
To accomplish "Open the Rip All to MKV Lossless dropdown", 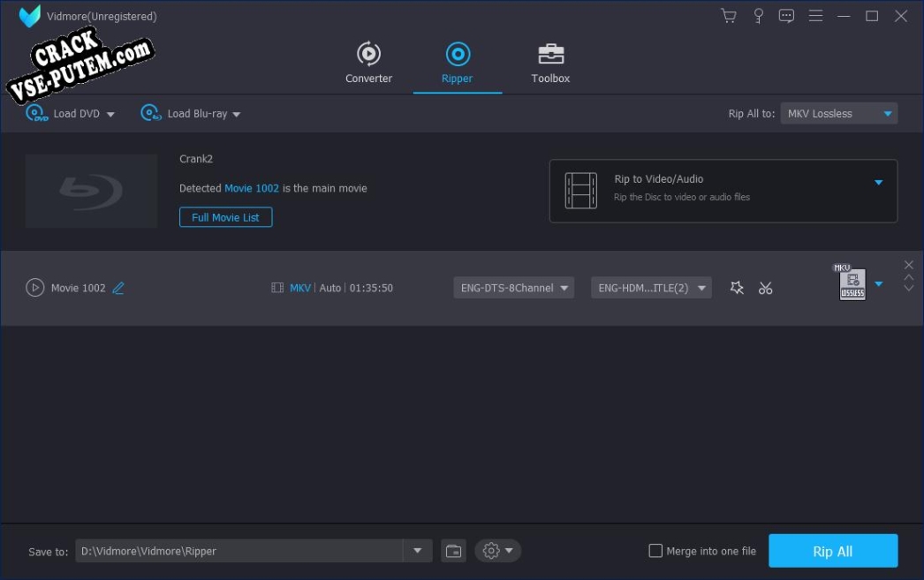I will point(838,114).
